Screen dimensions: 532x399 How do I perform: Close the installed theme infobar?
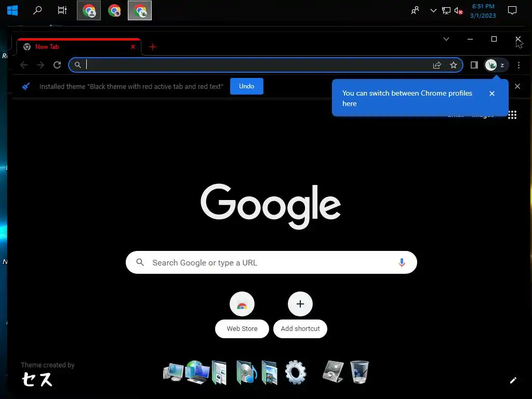coord(517,86)
